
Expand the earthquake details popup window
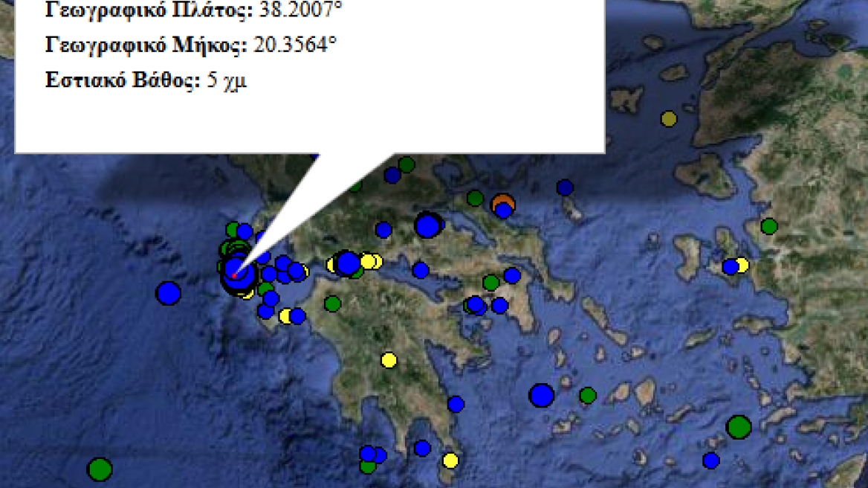(x=312, y=74)
